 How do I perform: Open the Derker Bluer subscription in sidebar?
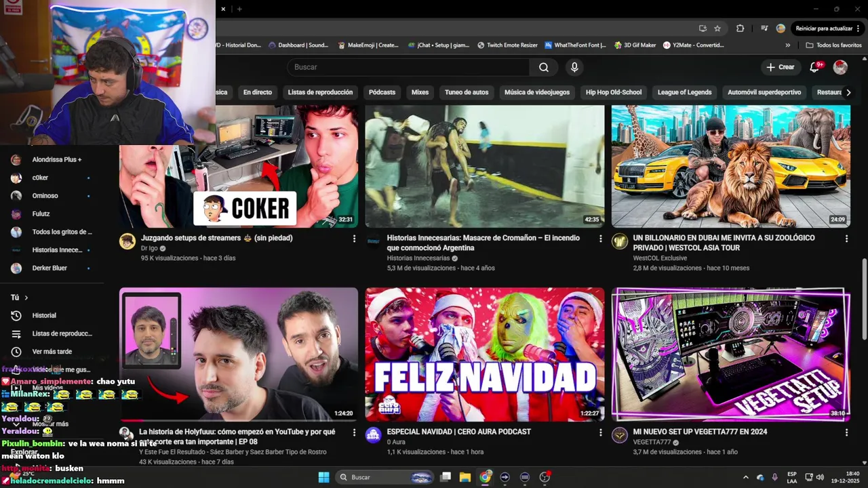pos(52,268)
